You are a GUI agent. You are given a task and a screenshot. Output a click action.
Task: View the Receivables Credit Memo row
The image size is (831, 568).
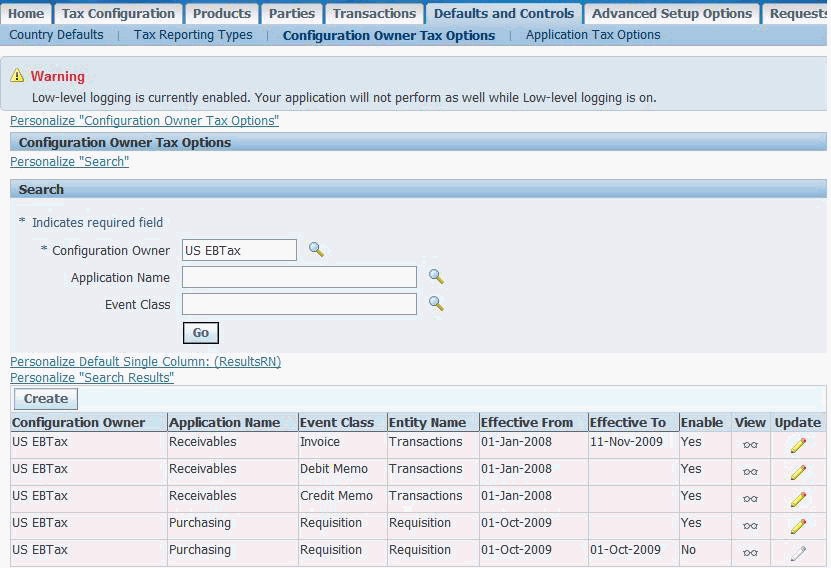pyautogui.click(x=750, y=499)
